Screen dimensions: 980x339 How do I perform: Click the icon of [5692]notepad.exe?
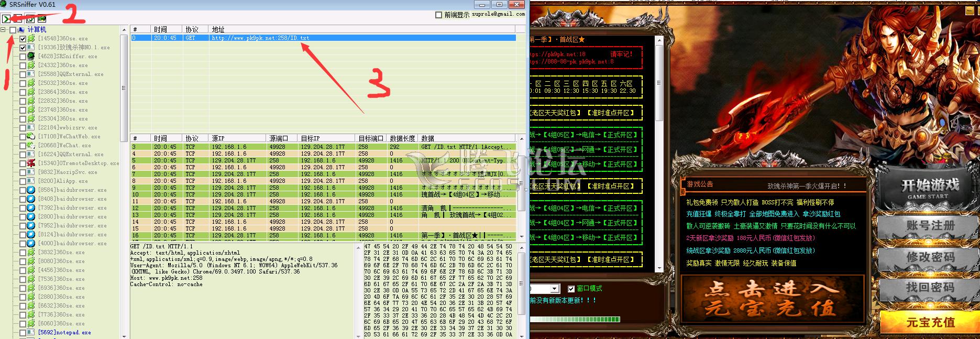(x=31, y=332)
